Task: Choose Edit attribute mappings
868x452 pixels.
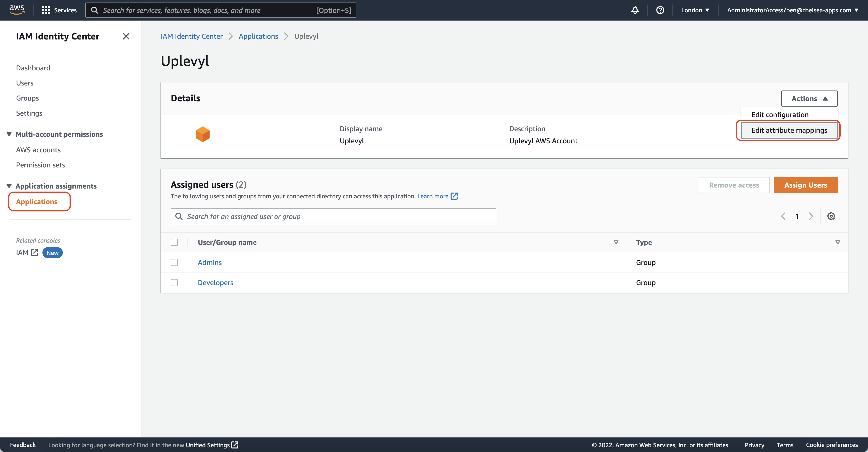Action: (789, 130)
